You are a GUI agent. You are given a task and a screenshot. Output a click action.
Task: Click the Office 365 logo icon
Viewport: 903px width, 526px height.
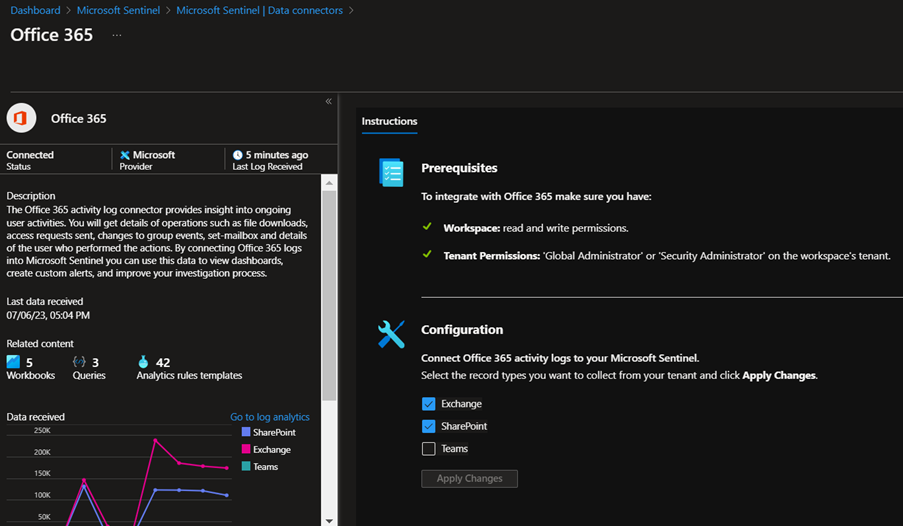(x=21, y=118)
